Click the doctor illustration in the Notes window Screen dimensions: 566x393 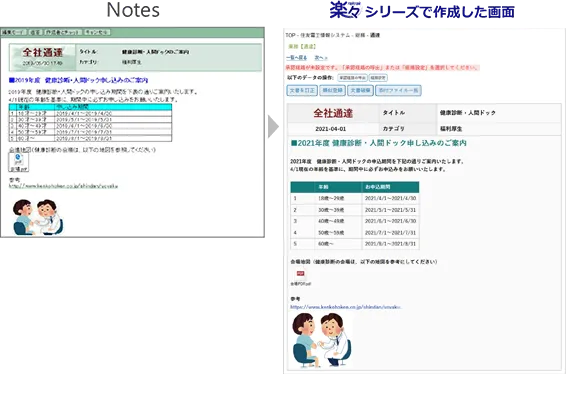coord(37,217)
